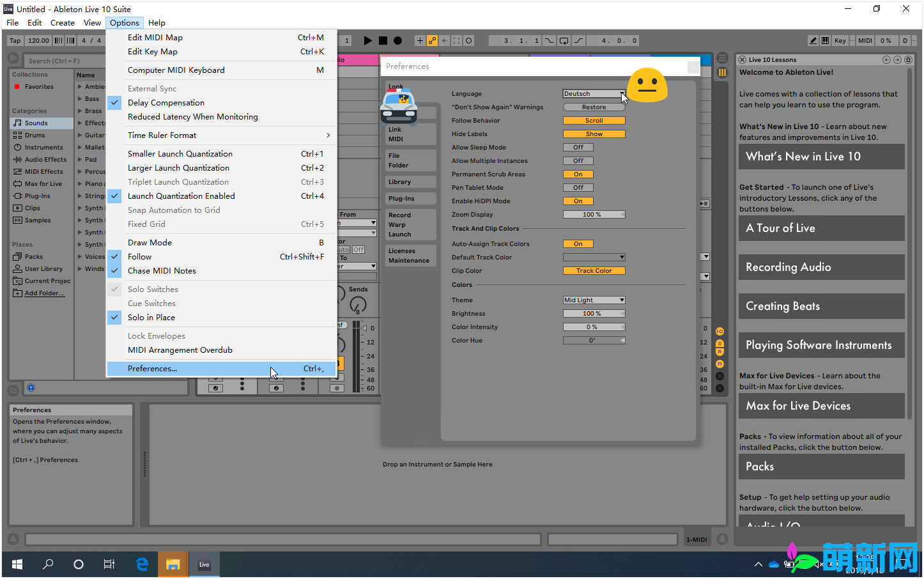Click the tempo field showing 120.00
924x579 pixels.
(x=38, y=40)
